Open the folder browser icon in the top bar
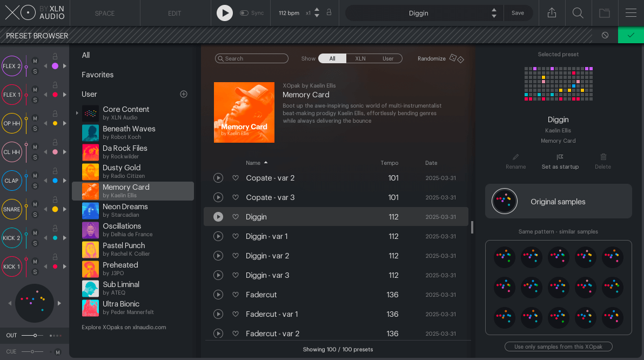 click(x=605, y=12)
